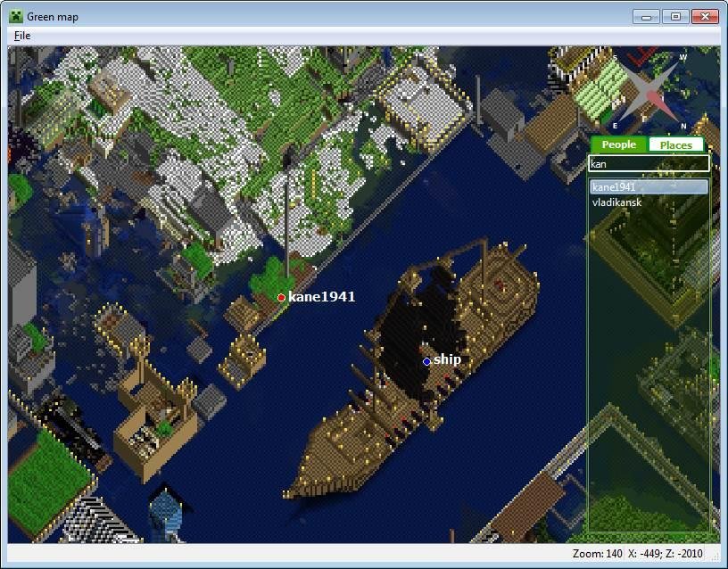Click the Zoom 140 status bar readout
Image resolution: width=728 pixels, height=569 pixels.
597,554
